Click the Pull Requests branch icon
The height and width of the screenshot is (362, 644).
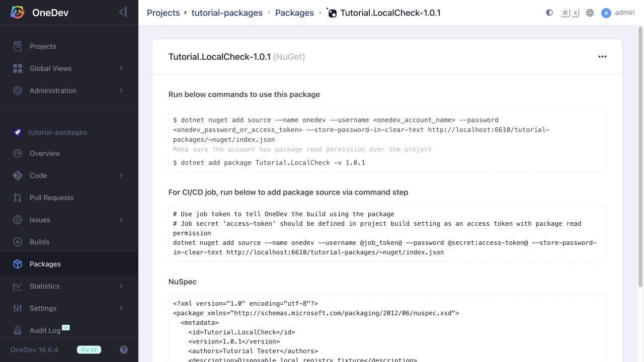tap(18, 198)
